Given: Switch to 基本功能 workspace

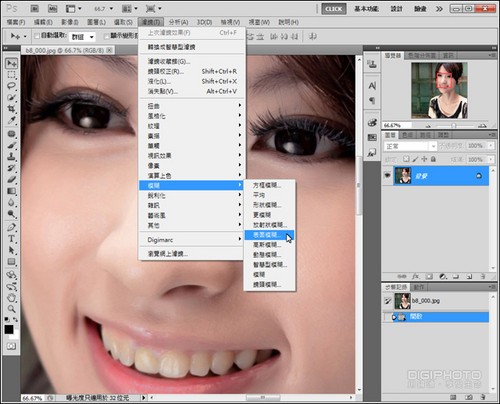Looking at the screenshot, I should (x=366, y=9).
